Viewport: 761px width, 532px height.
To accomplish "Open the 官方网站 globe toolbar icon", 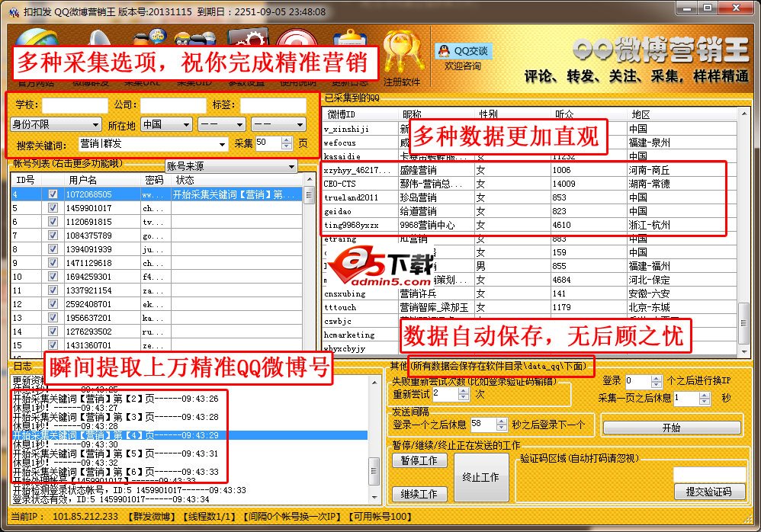I will (36, 38).
